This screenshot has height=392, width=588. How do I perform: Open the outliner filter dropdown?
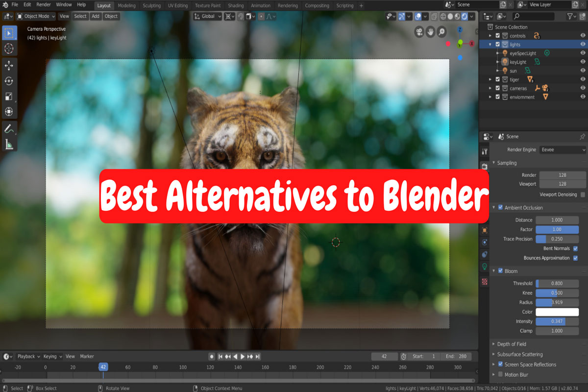[572, 16]
